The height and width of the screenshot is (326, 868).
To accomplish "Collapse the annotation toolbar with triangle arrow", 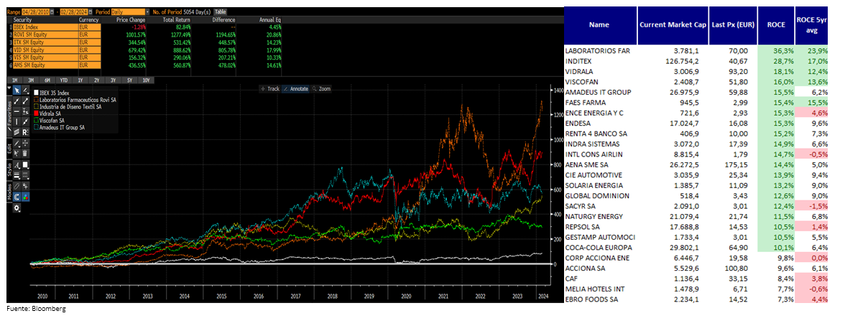I will pyautogui.click(x=9, y=89).
